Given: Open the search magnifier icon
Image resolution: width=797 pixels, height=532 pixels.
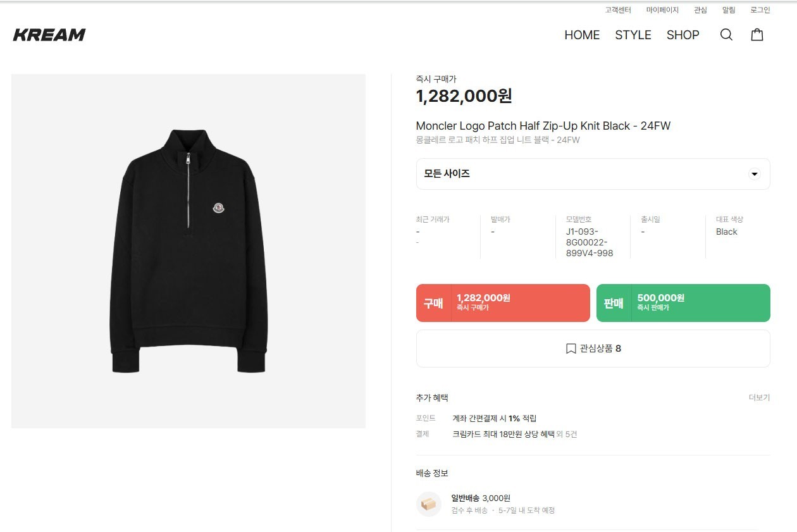Looking at the screenshot, I should coord(726,35).
